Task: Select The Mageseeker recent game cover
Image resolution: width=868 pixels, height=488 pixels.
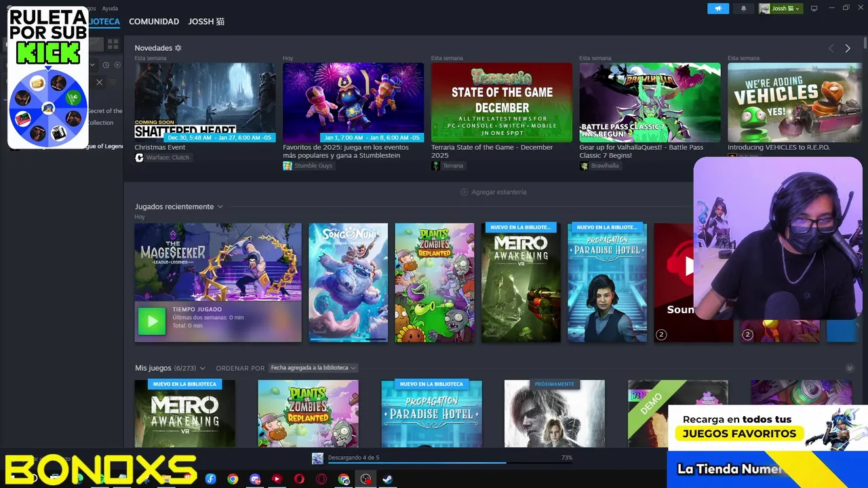Action: click(x=218, y=262)
